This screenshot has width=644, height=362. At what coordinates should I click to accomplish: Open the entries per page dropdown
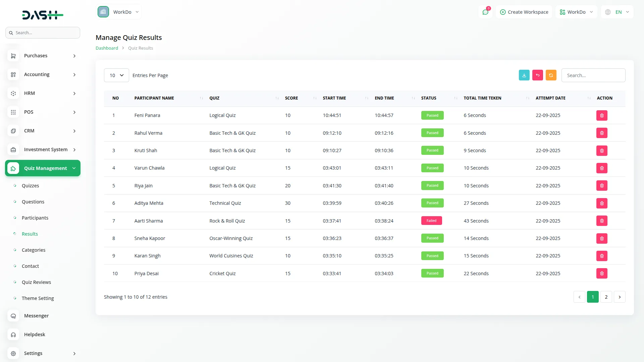[x=116, y=75]
